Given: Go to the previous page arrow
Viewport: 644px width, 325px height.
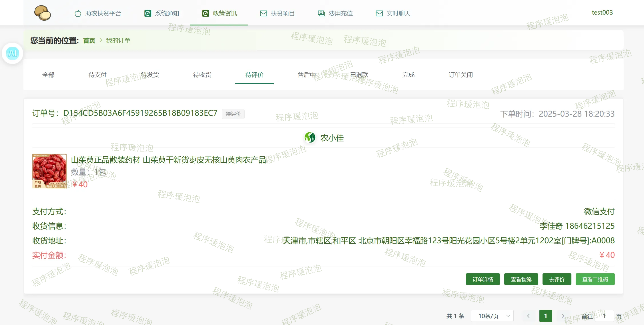Looking at the screenshot, I should point(528,316).
